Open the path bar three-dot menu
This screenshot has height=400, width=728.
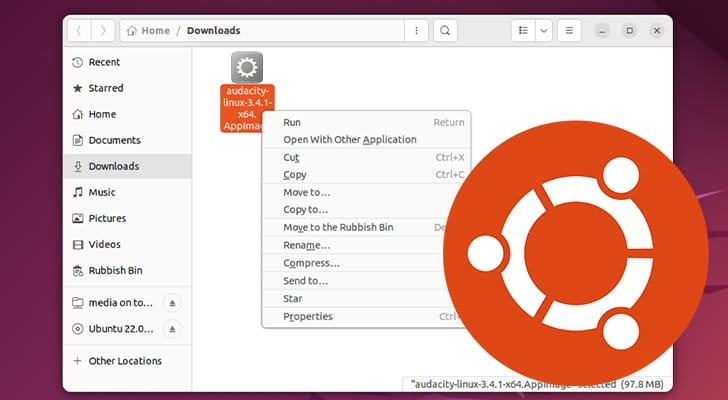tap(416, 31)
